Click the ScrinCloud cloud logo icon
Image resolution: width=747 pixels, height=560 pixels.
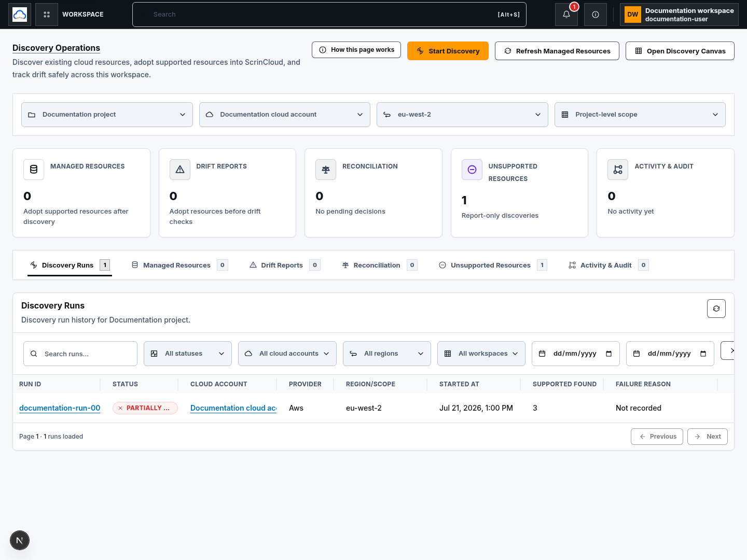coord(20,15)
